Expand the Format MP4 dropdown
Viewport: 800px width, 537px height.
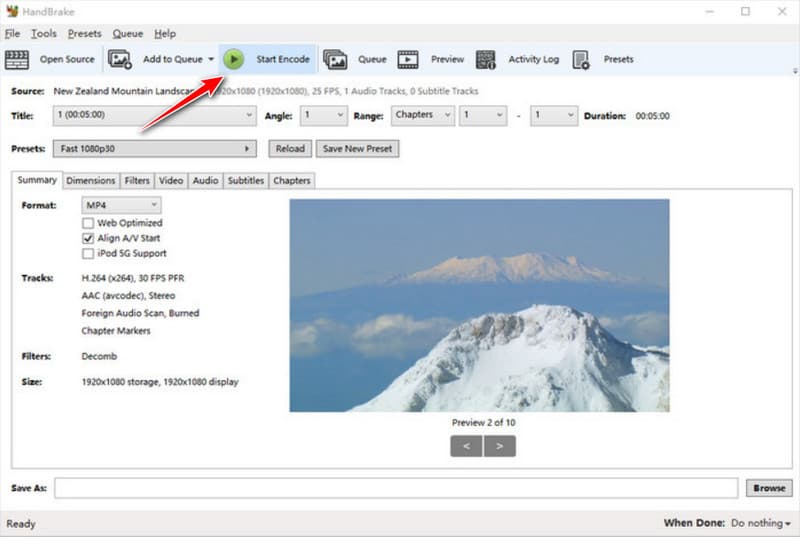tap(121, 205)
